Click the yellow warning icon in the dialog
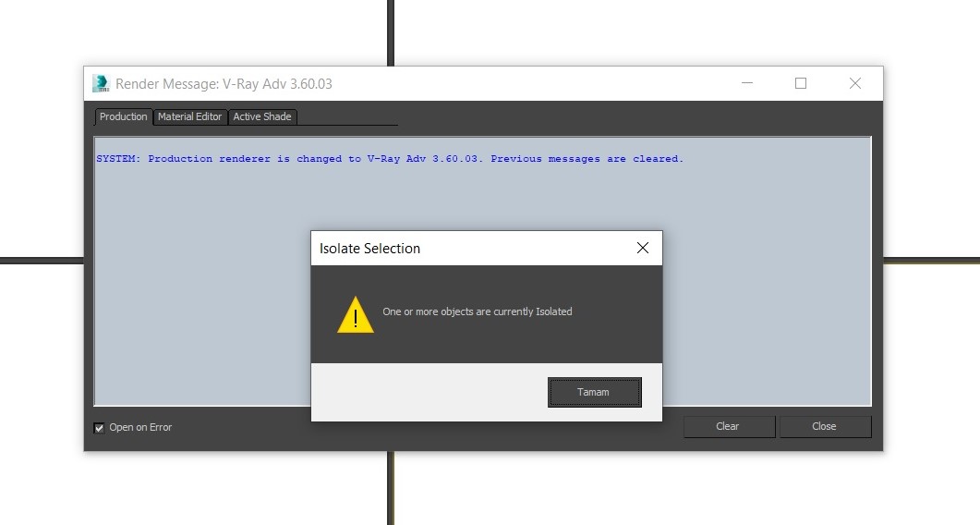980x525 pixels. [x=355, y=315]
